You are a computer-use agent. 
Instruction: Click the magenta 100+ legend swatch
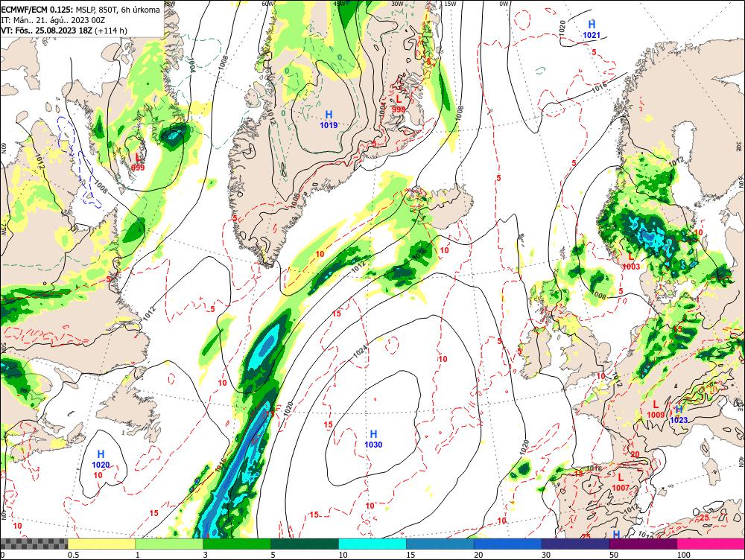pyautogui.click(x=711, y=544)
